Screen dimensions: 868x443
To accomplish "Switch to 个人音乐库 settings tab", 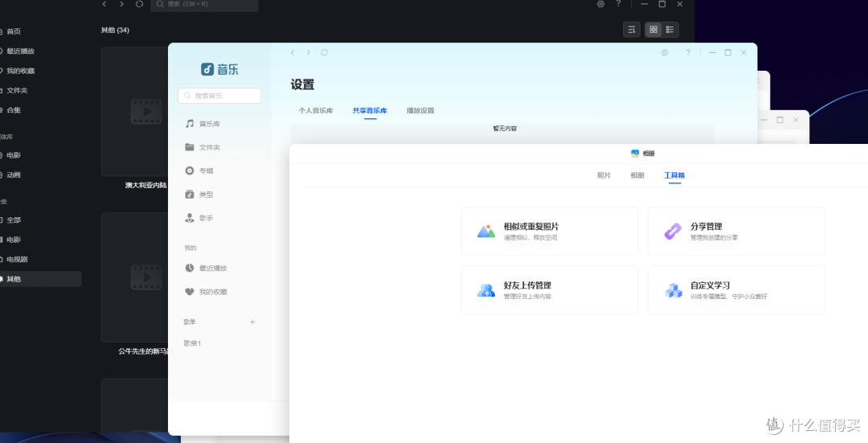I will 316,111.
